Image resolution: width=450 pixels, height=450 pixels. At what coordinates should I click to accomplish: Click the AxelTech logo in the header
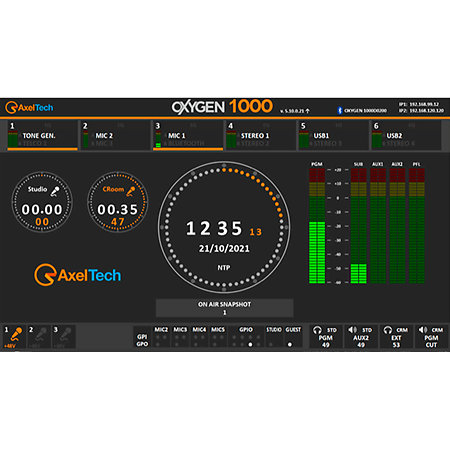pos(29,107)
